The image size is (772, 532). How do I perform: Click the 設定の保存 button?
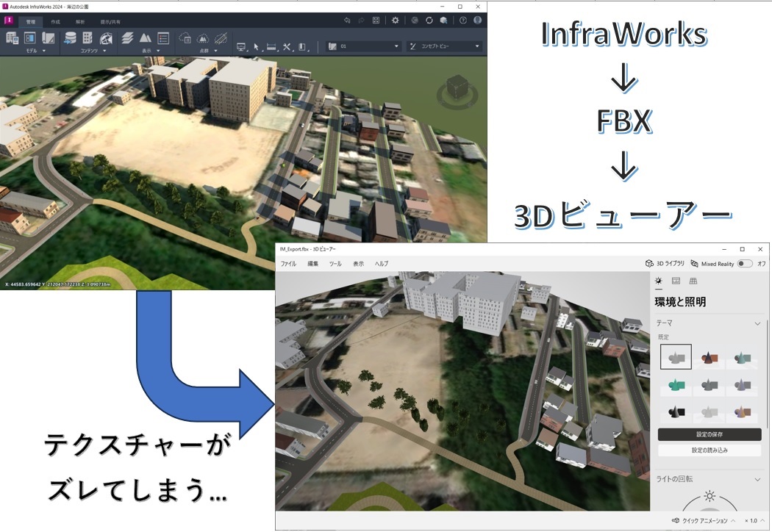[710, 434]
